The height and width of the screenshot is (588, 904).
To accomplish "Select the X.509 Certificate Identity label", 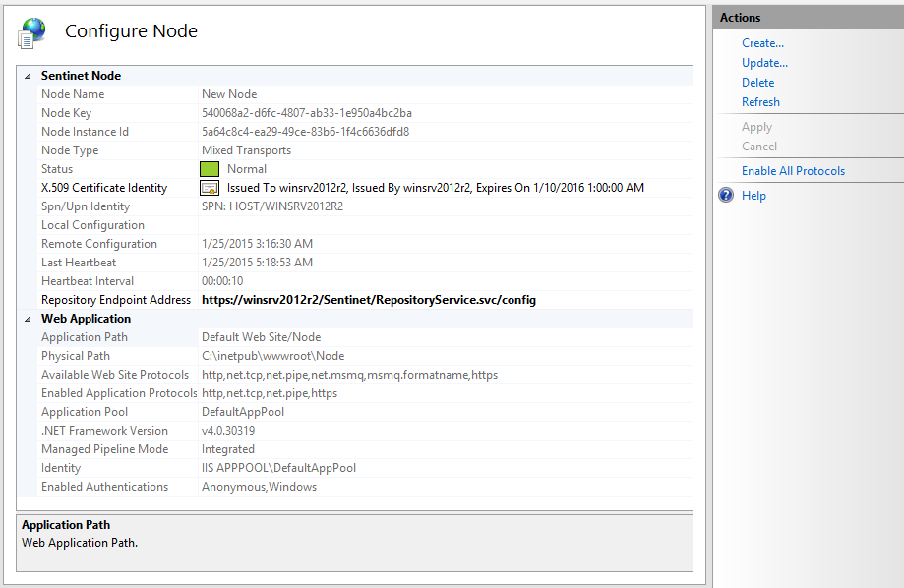I will tap(104, 188).
